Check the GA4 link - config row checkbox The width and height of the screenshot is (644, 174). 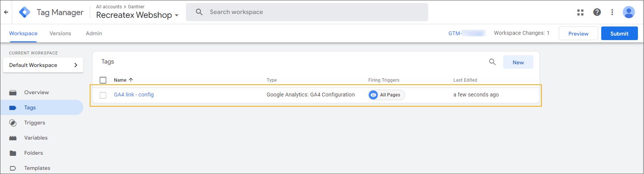tap(103, 95)
